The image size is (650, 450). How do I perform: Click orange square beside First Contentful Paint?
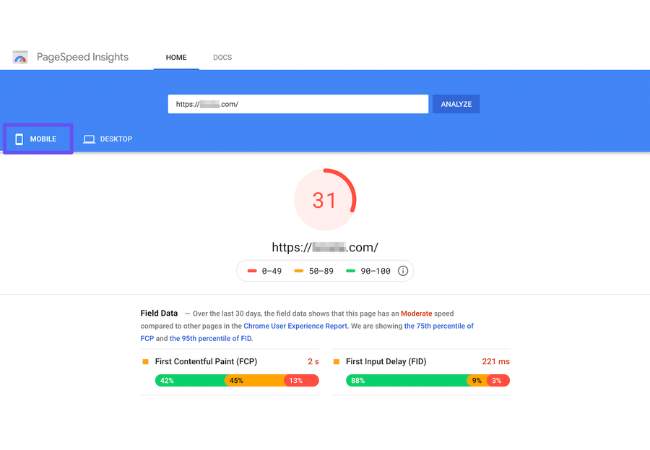[145, 360]
